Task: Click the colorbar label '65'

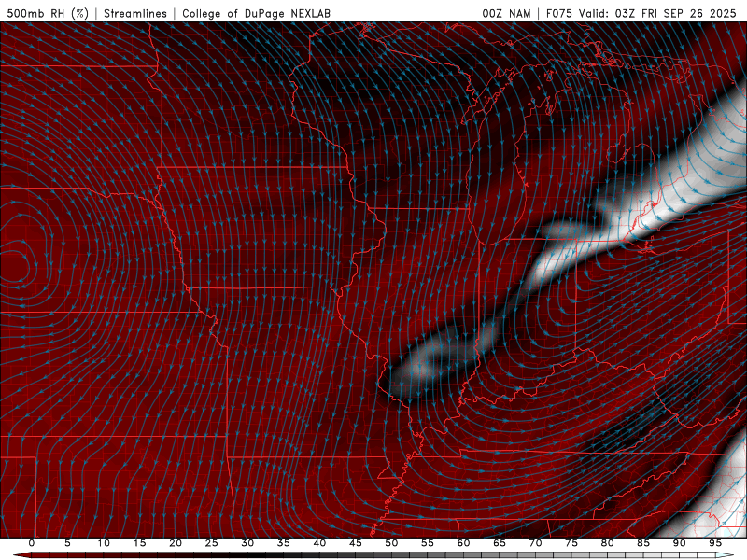Action: (x=500, y=543)
